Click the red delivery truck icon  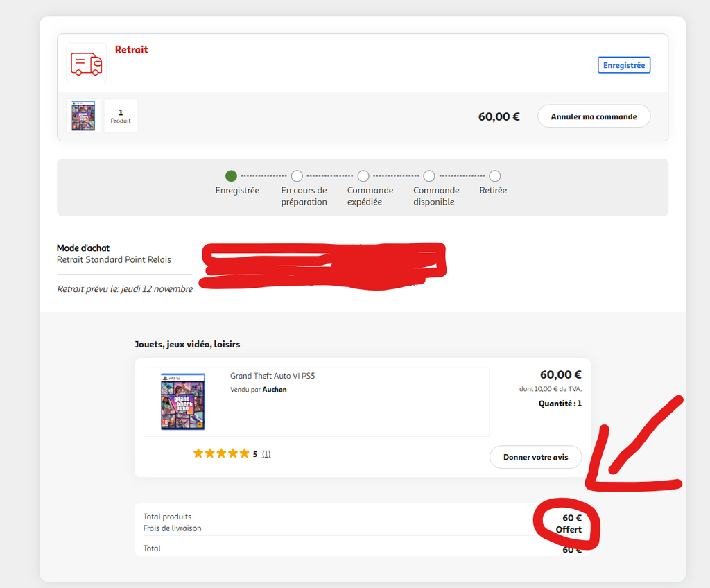[87, 63]
